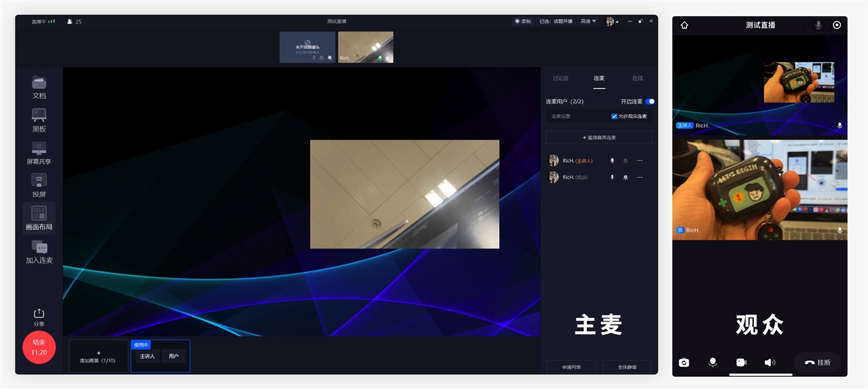Click the 分享 share icon
This screenshot has height=389, width=868.
click(39, 317)
